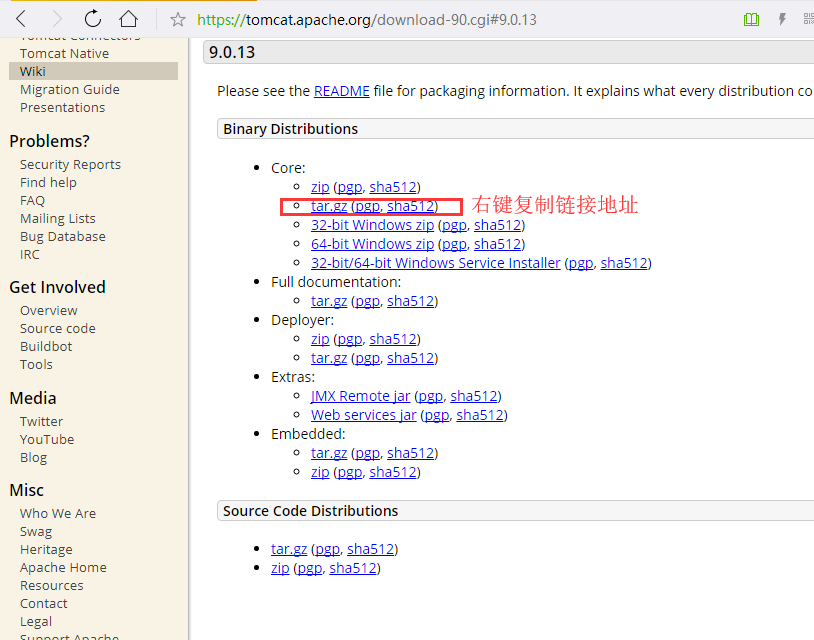Go back with the browser back arrow
This screenshot has width=814, height=640.
click(21, 19)
